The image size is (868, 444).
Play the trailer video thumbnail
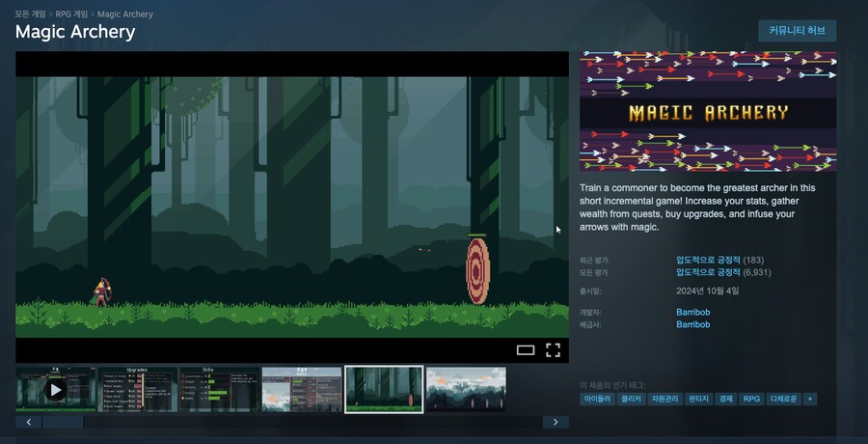click(56, 389)
